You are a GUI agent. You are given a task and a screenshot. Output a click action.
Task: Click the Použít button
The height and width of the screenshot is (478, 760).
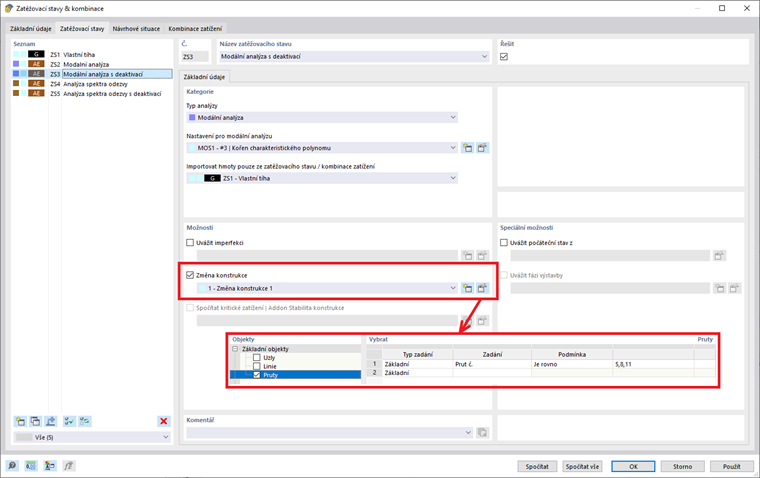[x=731, y=466]
